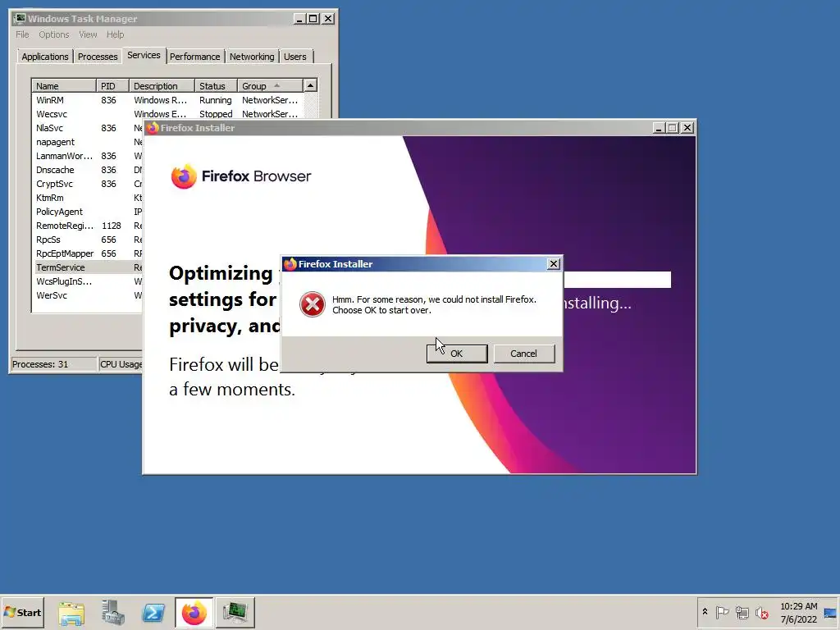
Task: Click the services list scroll-up arrow
Action: tap(310, 85)
